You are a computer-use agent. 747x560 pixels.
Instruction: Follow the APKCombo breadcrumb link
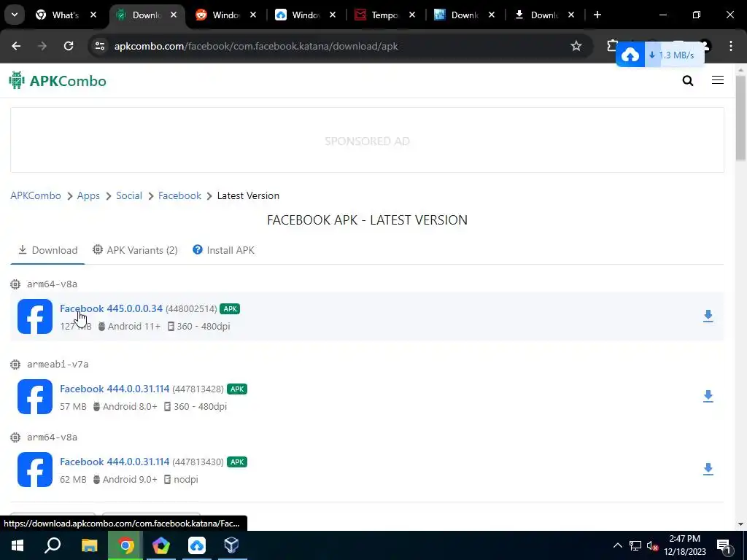(x=36, y=195)
